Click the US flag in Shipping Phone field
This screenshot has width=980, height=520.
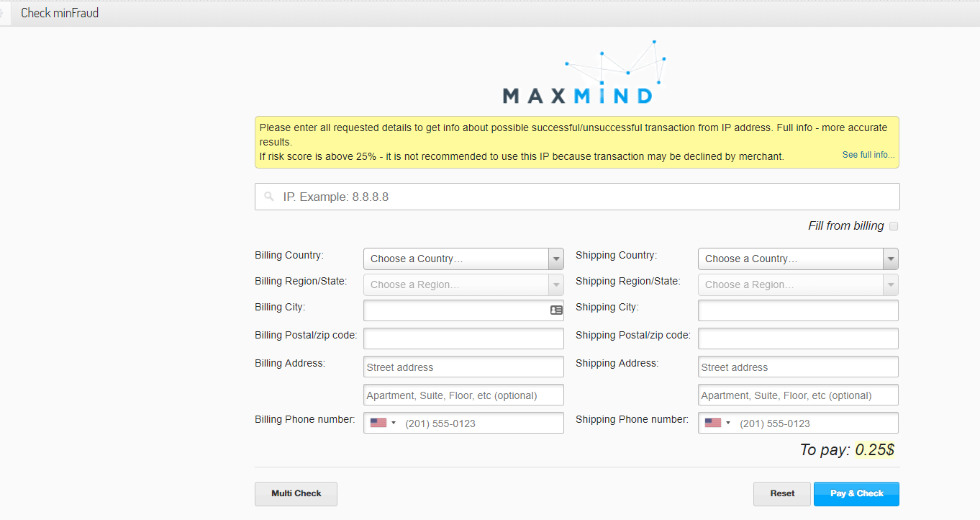tap(713, 423)
